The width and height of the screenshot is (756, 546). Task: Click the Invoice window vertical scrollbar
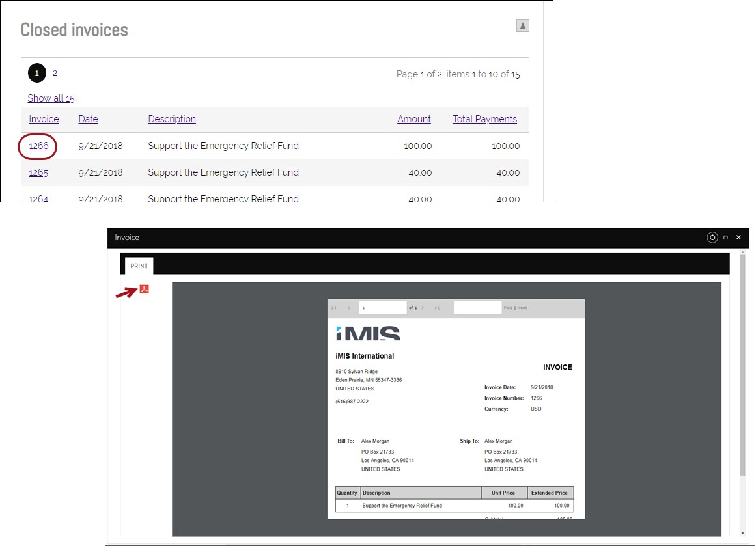(742, 366)
